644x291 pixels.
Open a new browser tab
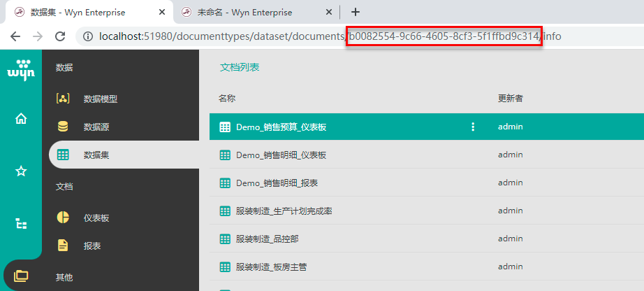tap(356, 12)
